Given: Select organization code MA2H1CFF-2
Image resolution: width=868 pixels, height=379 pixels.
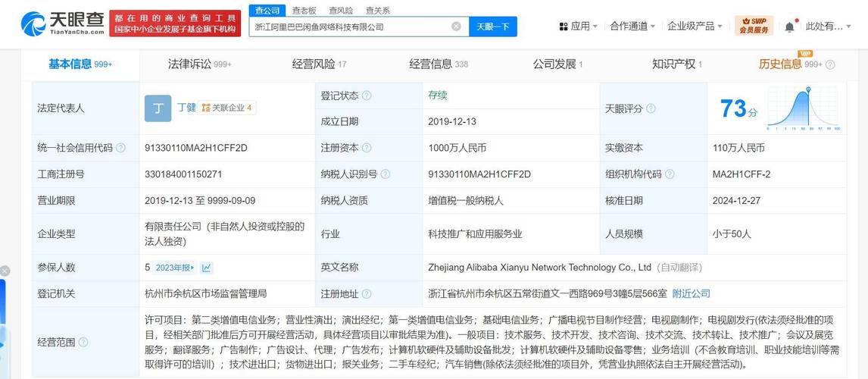Looking at the screenshot, I should coord(742,174).
